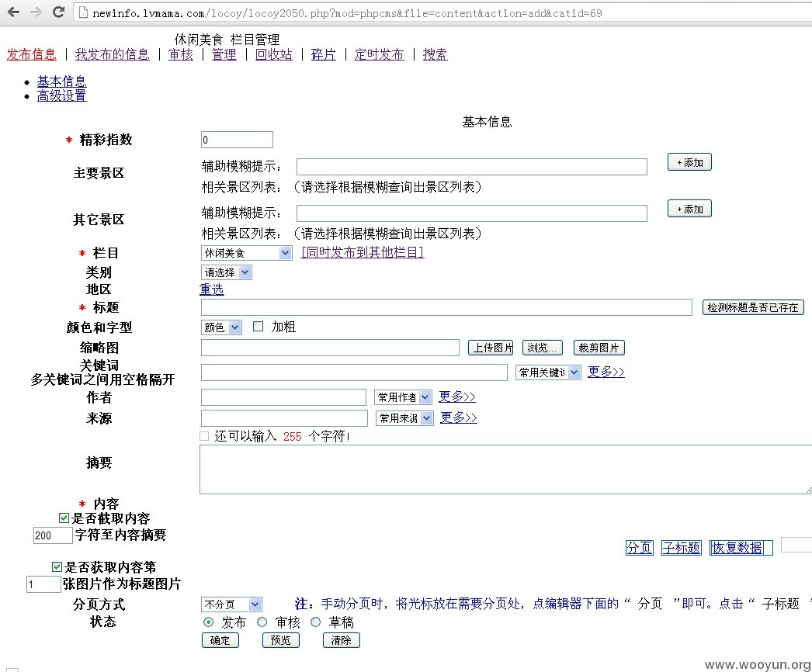The image size is (812, 672).
Task: Select 草稿 status radio button
Action: tap(315, 622)
